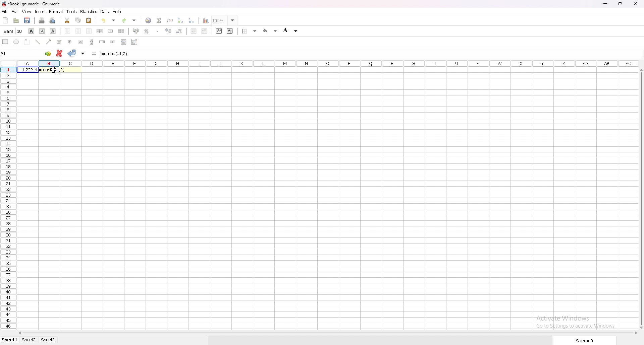Open the Statistics menu
This screenshot has height=345, width=644.
[89, 12]
